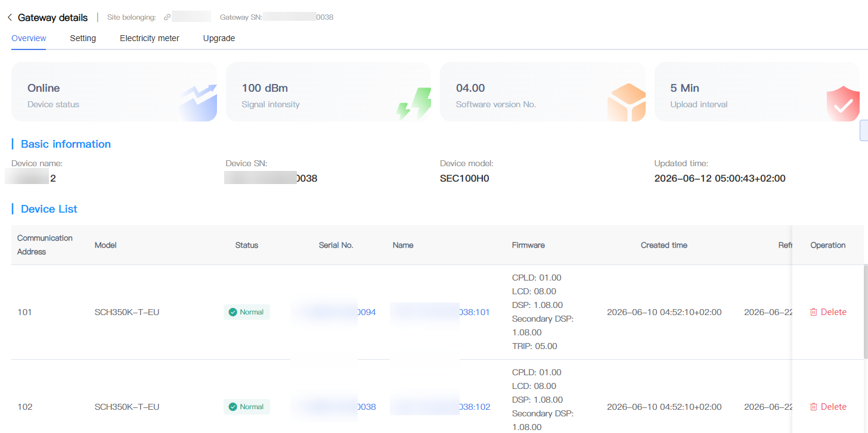The width and height of the screenshot is (868, 433).
Task: Open the Electricity meter tab
Action: coord(150,38)
